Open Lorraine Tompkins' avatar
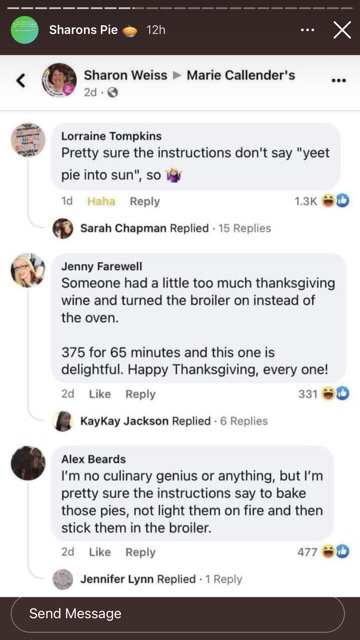Image resolution: width=360 pixels, height=640 pixels. click(x=28, y=140)
